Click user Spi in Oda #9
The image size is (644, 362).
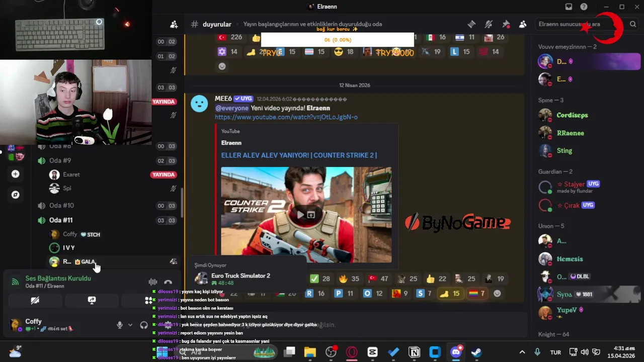[x=67, y=188]
